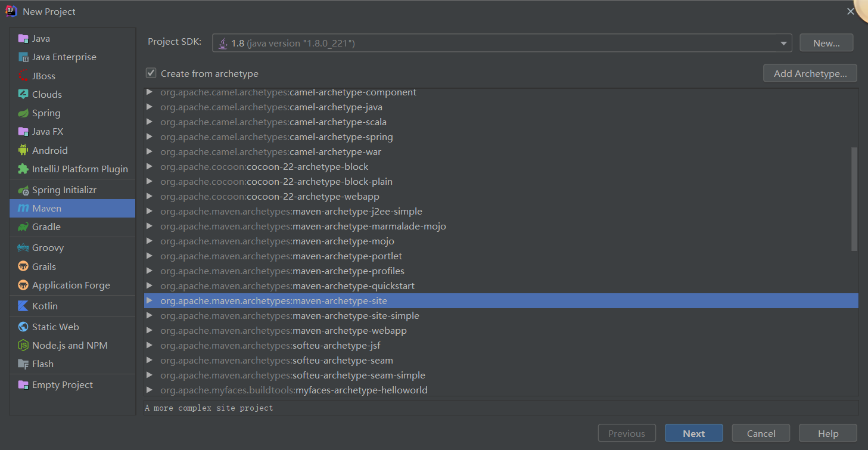Click the Groovy icon
The height and width of the screenshot is (450, 868).
[23, 248]
